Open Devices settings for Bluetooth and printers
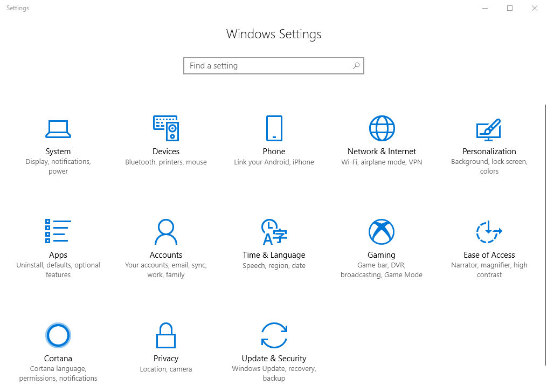Image resolution: width=547 pixels, height=392 pixels. pos(166,139)
